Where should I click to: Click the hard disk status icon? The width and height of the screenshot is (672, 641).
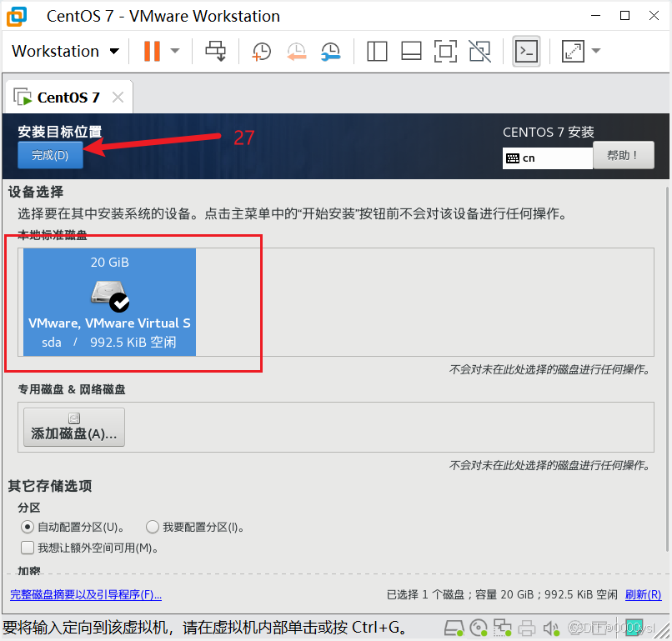(454, 628)
